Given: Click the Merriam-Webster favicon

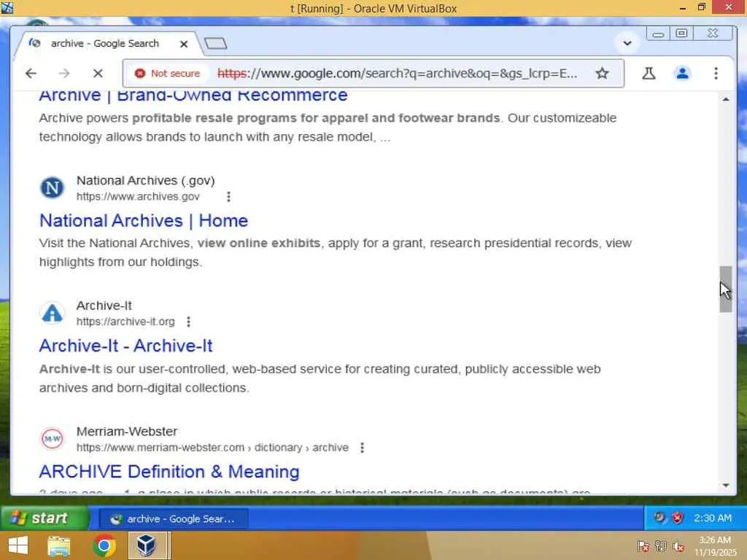Looking at the screenshot, I should (x=52, y=438).
